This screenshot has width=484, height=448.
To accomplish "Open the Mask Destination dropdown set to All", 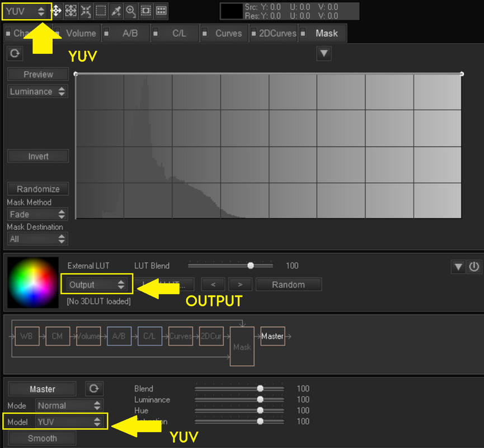I will [37, 239].
